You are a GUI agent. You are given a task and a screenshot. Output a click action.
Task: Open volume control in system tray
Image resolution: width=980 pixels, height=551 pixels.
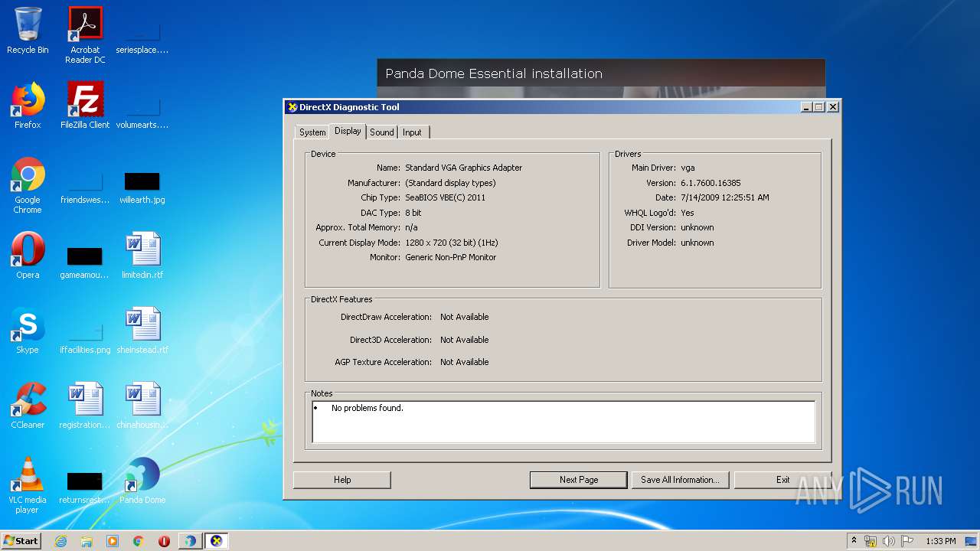coord(889,541)
